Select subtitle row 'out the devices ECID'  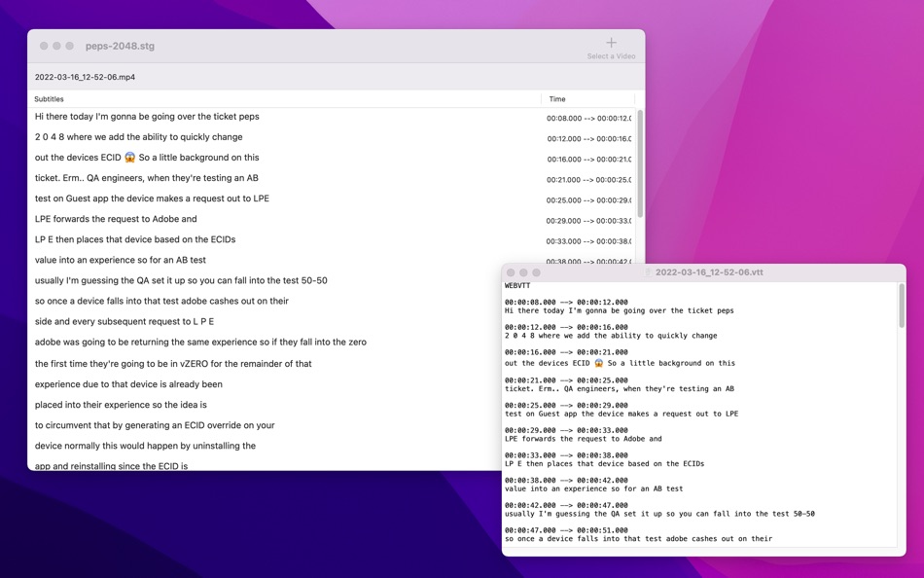[147, 158]
